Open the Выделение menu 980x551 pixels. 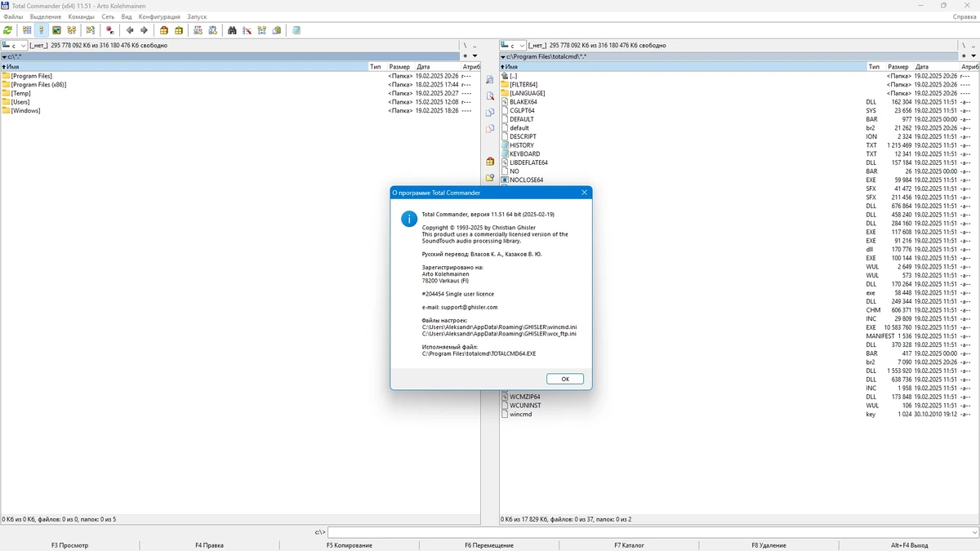click(45, 16)
